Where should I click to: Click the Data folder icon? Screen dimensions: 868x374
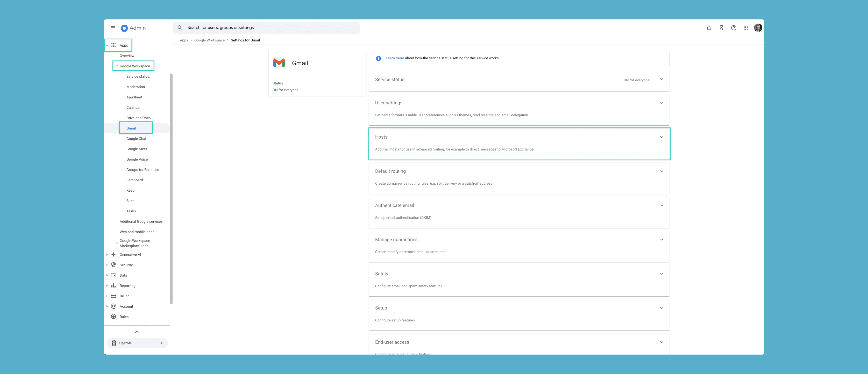pyautogui.click(x=113, y=275)
